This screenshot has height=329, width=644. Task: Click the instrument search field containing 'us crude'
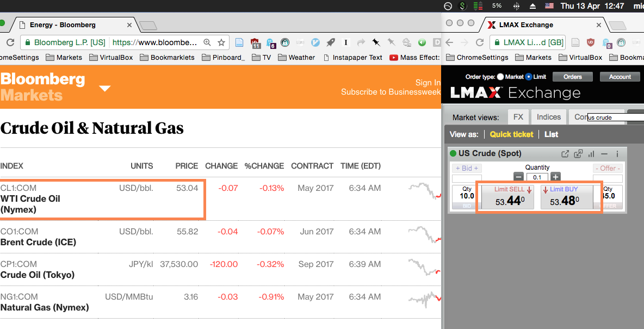(606, 117)
